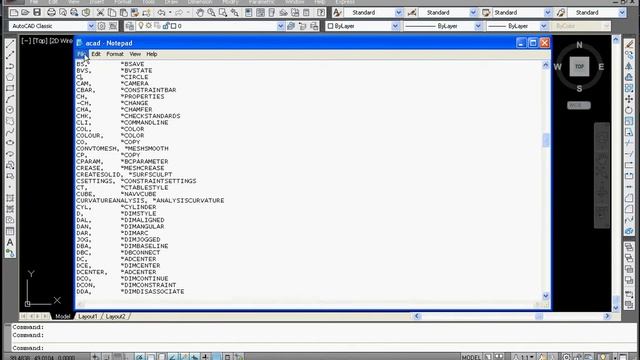Open the ByLayer color dropdown

click(x=395, y=26)
